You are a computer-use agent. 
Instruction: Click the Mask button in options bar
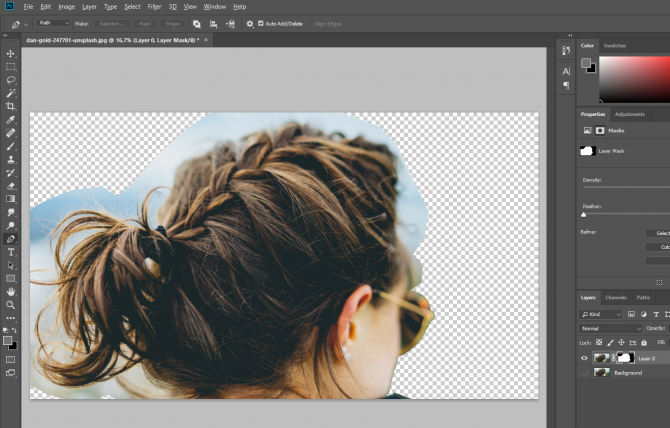(x=145, y=22)
